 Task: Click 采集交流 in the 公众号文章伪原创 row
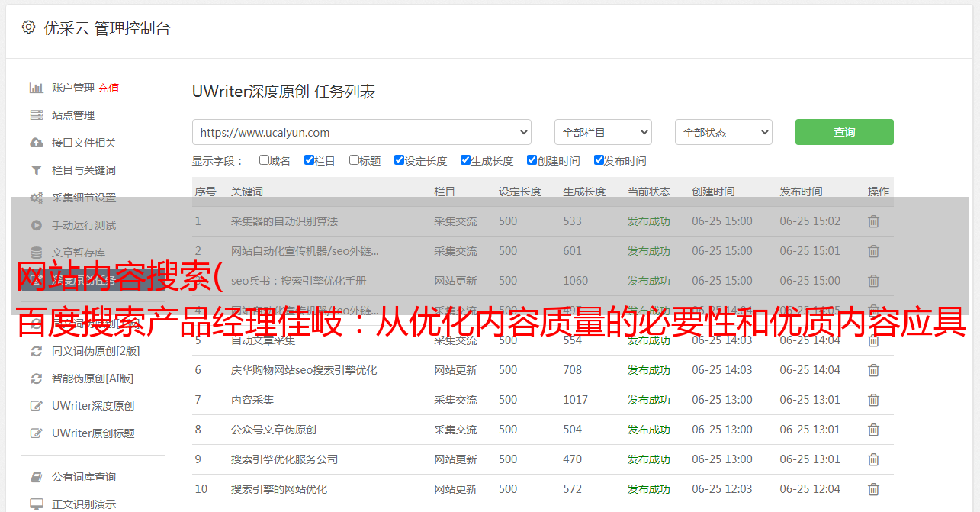[x=456, y=430]
